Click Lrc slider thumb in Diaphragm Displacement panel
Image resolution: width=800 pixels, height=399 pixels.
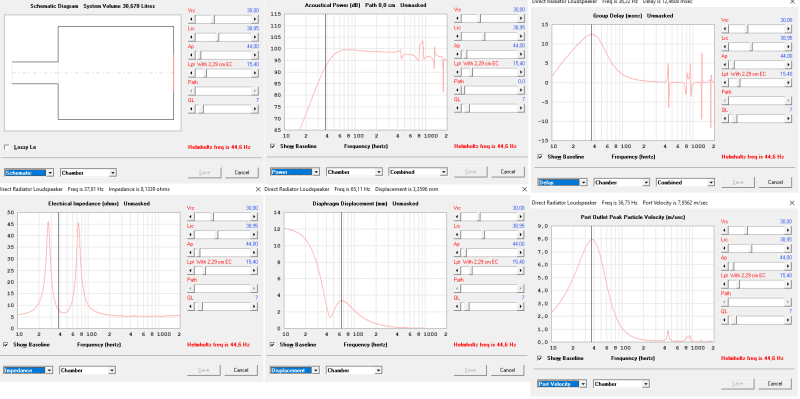[x=484, y=235]
